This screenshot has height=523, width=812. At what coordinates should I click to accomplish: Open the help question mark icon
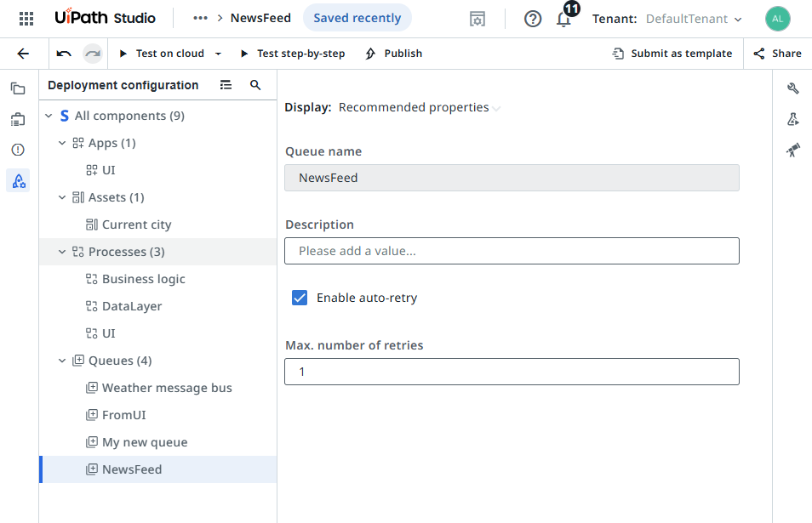(533, 19)
